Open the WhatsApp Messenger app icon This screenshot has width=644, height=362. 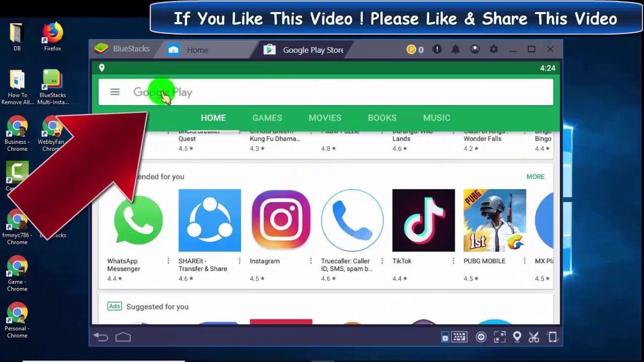(138, 220)
